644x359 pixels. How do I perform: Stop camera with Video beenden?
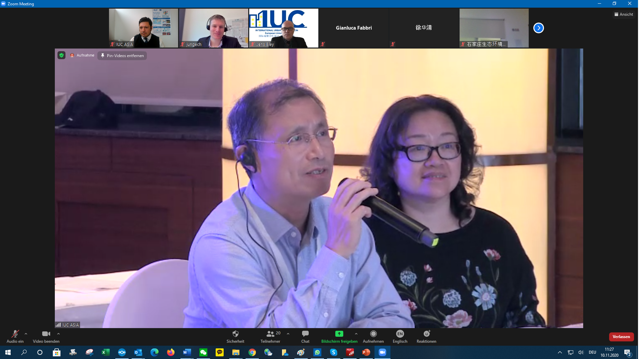coord(46,334)
